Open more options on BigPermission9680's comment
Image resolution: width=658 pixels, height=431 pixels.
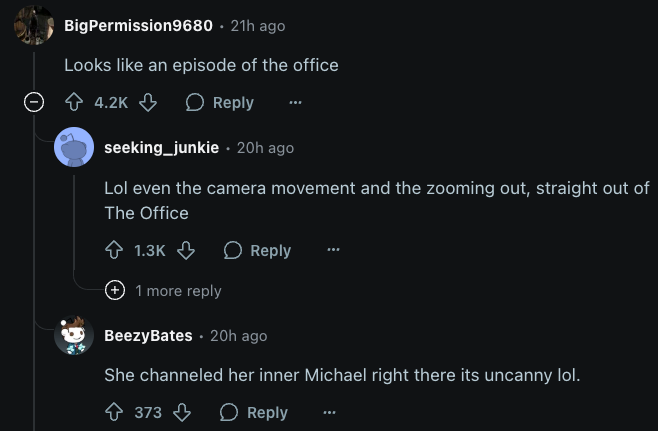[295, 102]
